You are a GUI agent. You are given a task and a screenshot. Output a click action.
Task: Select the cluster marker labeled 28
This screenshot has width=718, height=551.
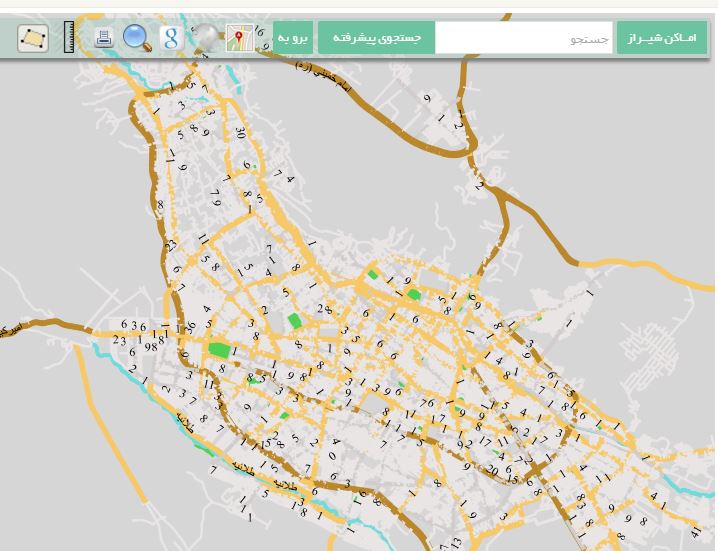(x=323, y=308)
